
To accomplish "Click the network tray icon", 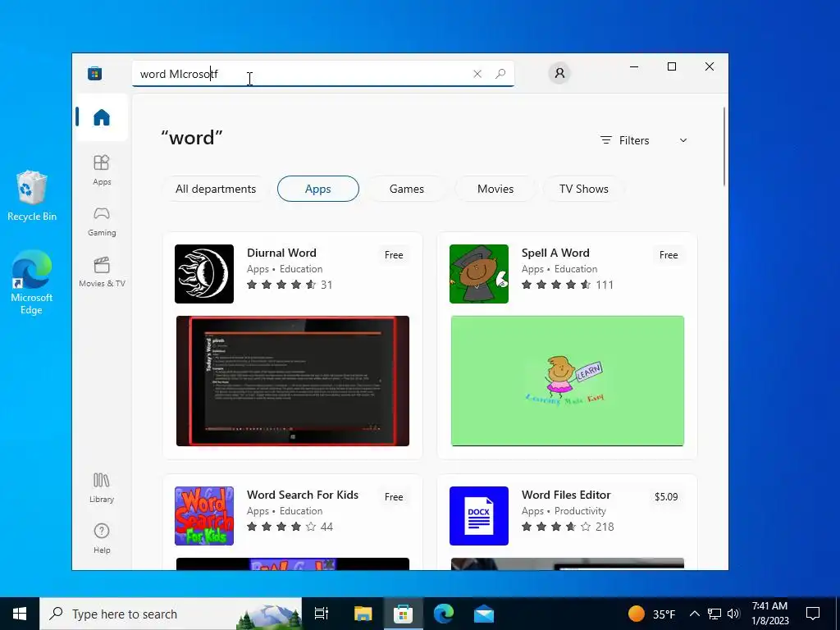I will pos(714,614).
